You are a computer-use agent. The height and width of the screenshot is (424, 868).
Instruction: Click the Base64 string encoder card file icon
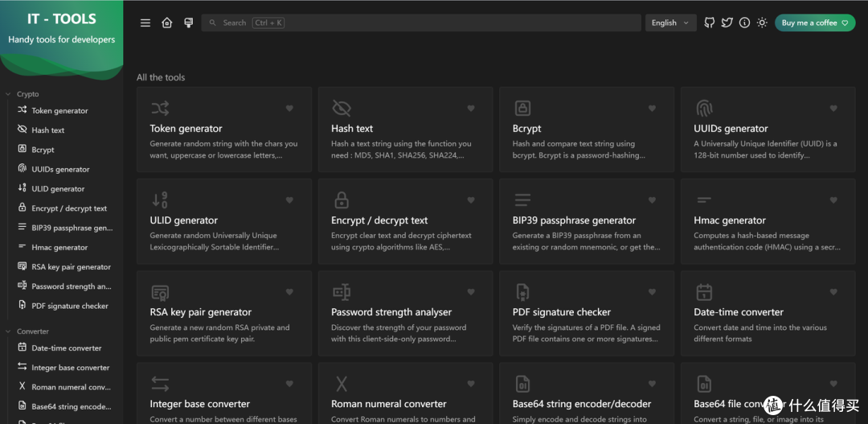click(522, 384)
